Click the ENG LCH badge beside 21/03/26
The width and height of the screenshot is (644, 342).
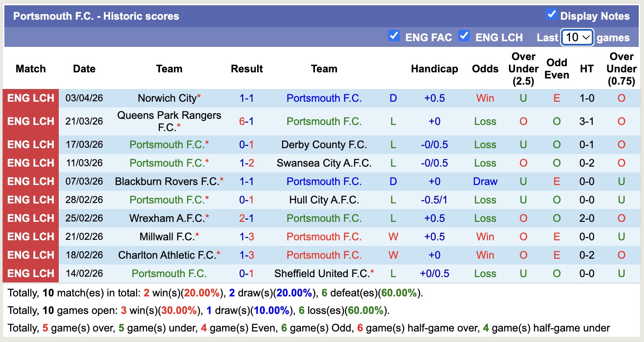tap(30, 121)
